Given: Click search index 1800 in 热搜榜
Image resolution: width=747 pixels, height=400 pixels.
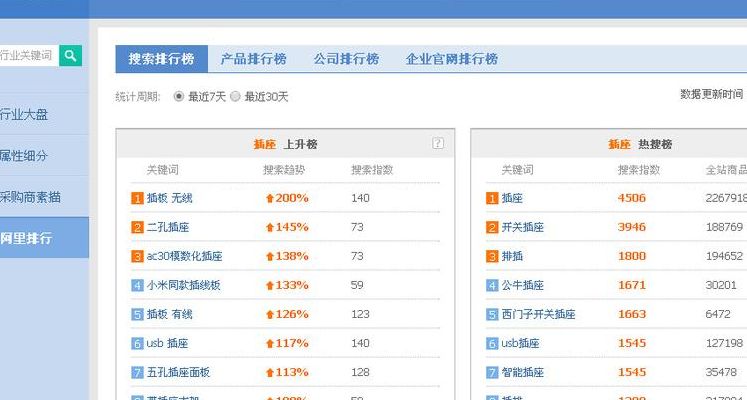Looking at the screenshot, I should pyautogui.click(x=632, y=256).
